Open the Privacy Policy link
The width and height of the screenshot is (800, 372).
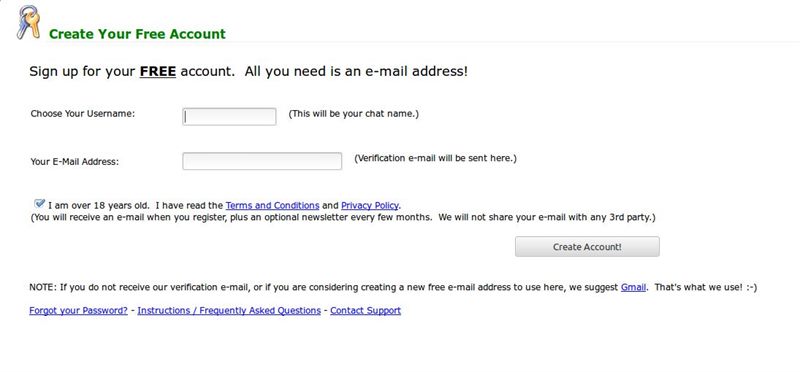click(x=369, y=206)
